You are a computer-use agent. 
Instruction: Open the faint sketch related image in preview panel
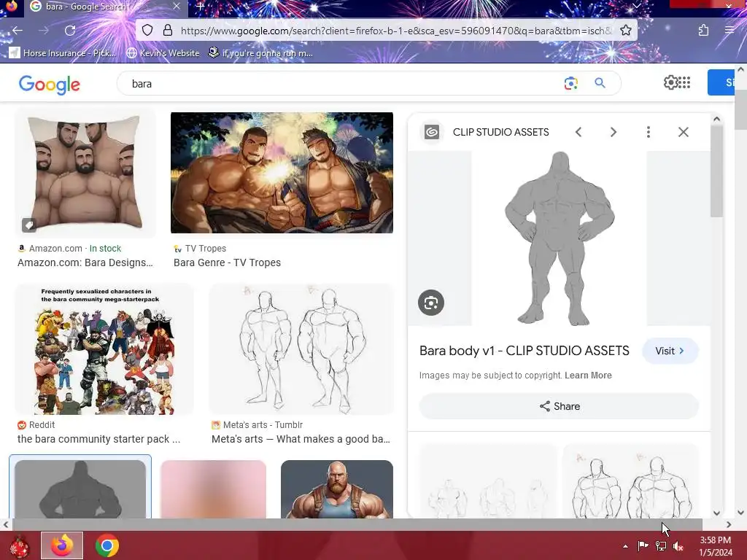pyautogui.click(x=488, y=481)
